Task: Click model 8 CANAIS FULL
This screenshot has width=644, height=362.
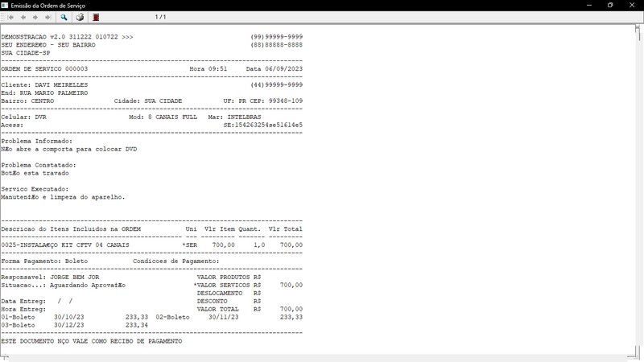Action: point(172,117)
